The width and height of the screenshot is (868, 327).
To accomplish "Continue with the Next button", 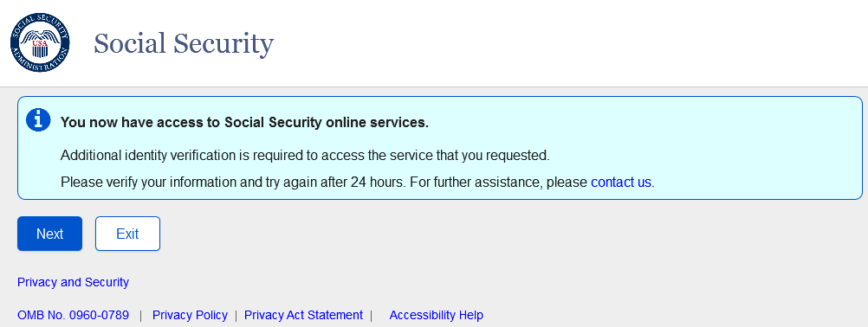I will [x=50, y=234].
